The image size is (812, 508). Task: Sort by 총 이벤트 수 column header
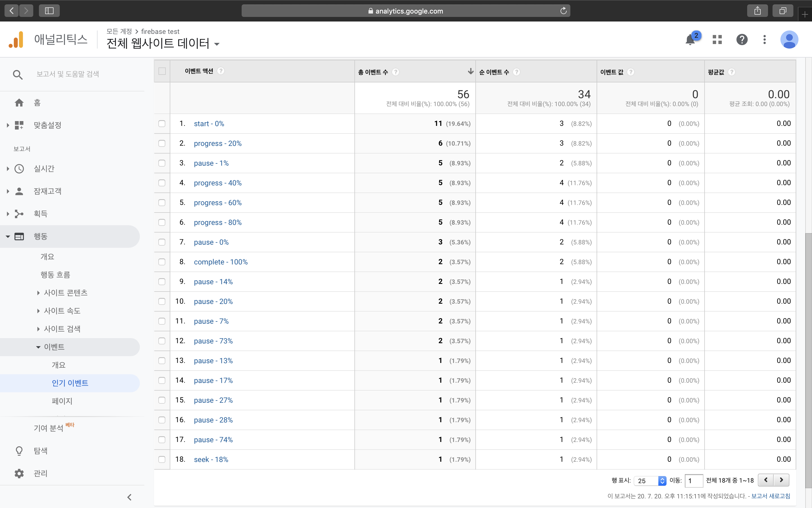pos(415,72)
